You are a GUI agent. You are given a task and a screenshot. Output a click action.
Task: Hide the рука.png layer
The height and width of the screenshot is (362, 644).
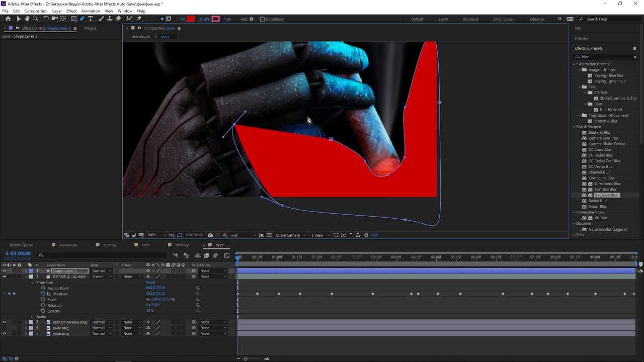[x=4, y=333]
